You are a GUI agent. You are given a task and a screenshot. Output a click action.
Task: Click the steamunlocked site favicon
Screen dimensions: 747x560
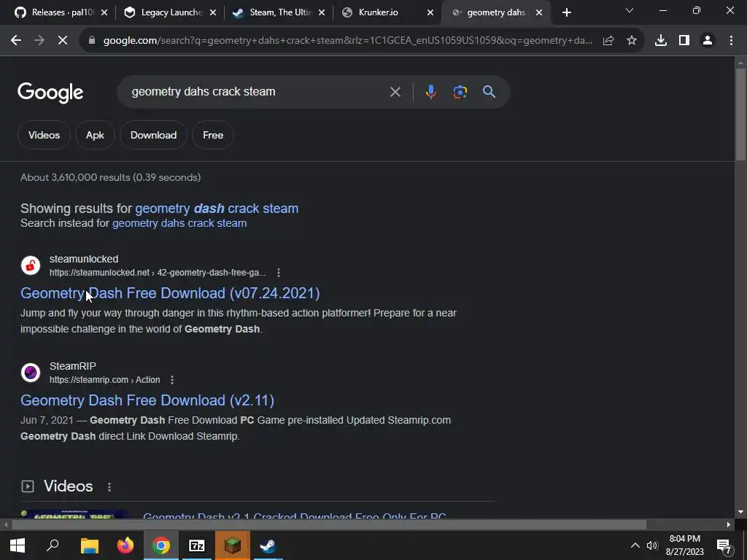[31, 265]
